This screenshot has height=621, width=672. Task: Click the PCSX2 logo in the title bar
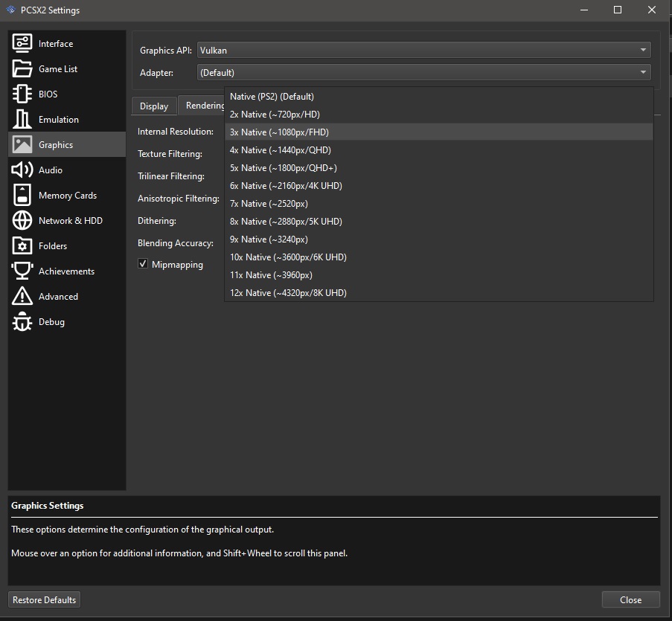coord(10,10)
